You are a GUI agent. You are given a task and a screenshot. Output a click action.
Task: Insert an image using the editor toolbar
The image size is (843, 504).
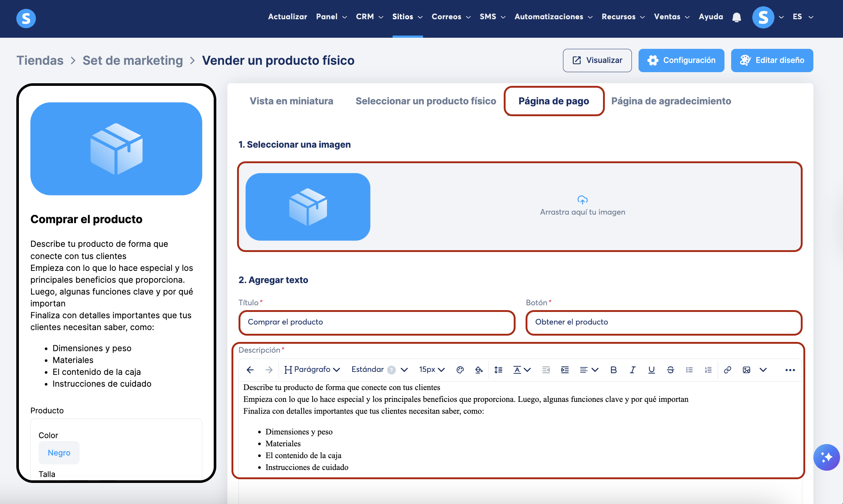746,370
